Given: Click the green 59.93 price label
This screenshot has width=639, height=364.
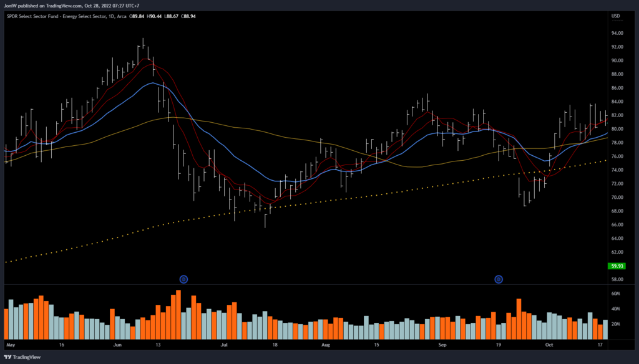Looking at the screenshot, I should tap(616, 266).
